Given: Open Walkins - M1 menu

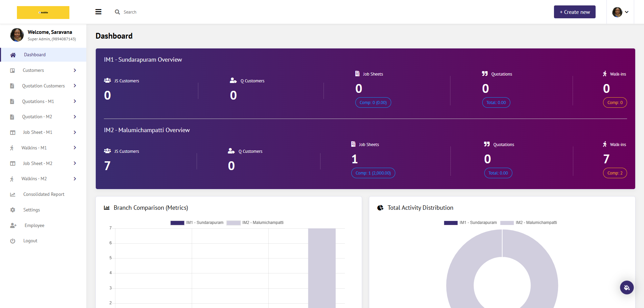Looking at the screenshot, I should click(43, 148).
